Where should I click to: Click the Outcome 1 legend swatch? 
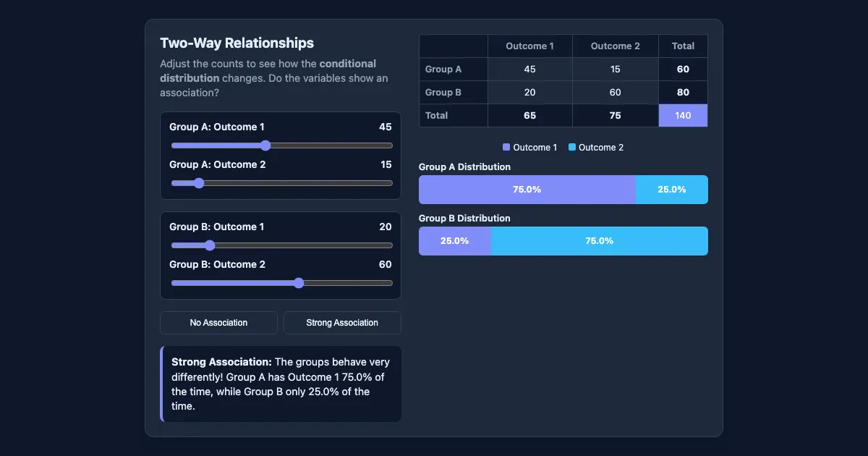coord(506,148)
